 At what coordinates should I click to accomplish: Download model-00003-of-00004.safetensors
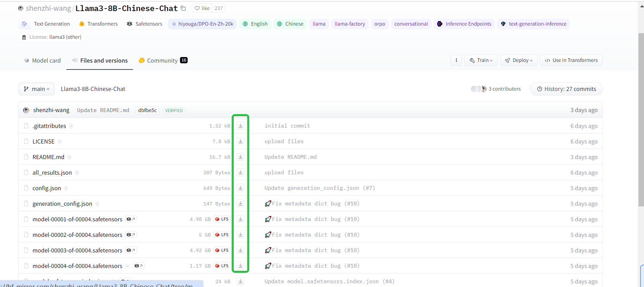tap(240, 250)
